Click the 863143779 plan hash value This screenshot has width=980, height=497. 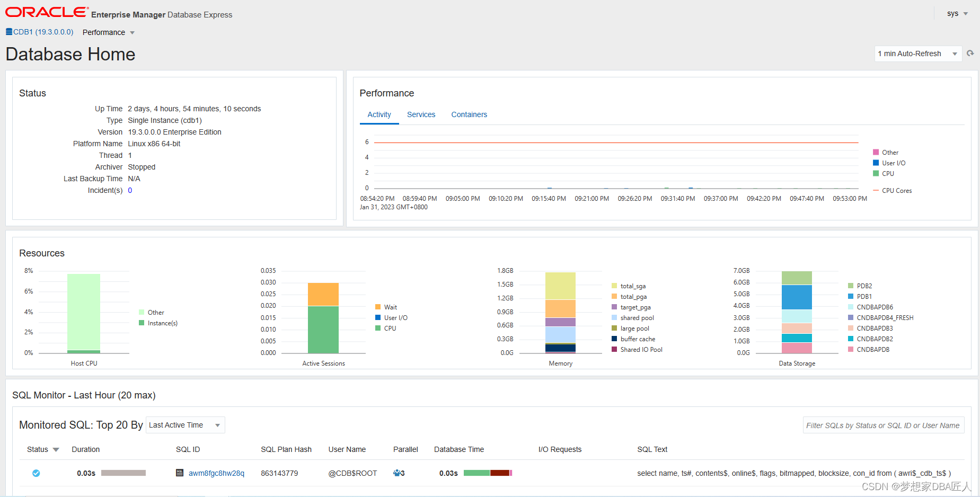pyautogui.click(x=279, y=473)
